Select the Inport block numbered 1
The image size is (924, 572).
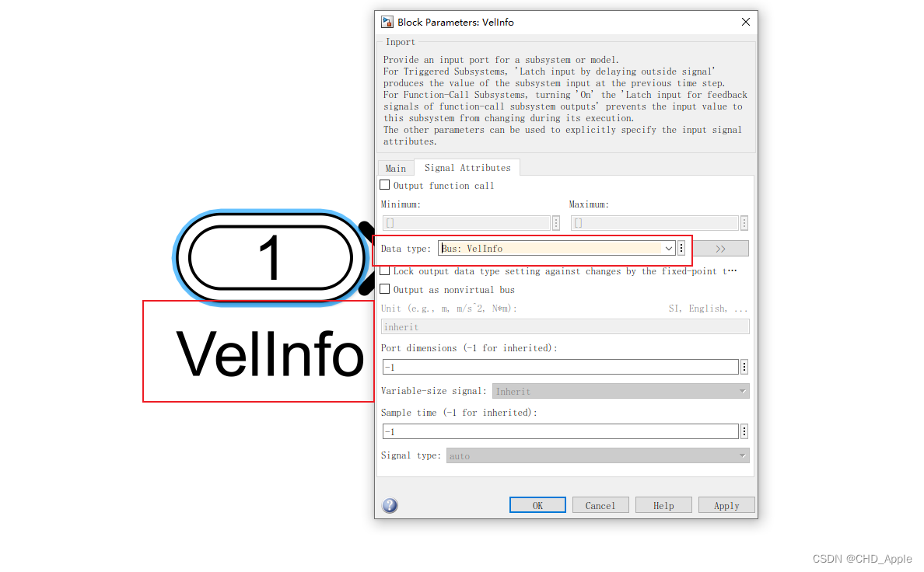click(271, 257)
